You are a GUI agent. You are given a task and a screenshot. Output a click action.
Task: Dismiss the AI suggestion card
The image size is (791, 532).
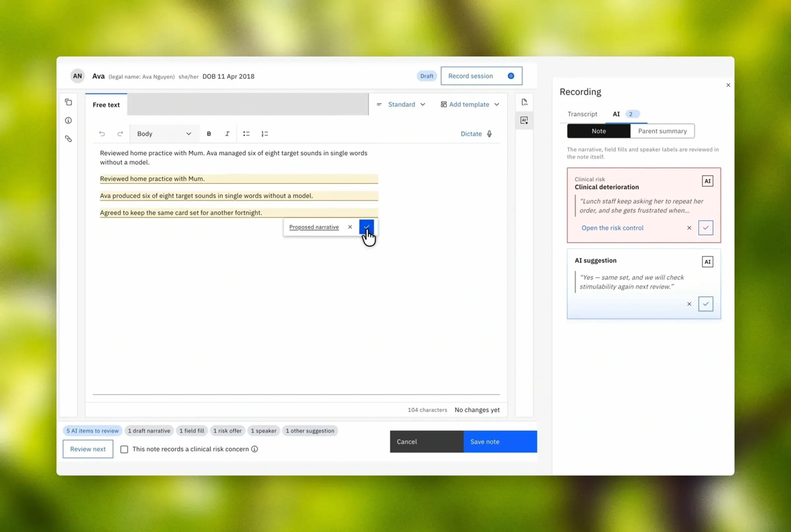[x=689, y=304]
